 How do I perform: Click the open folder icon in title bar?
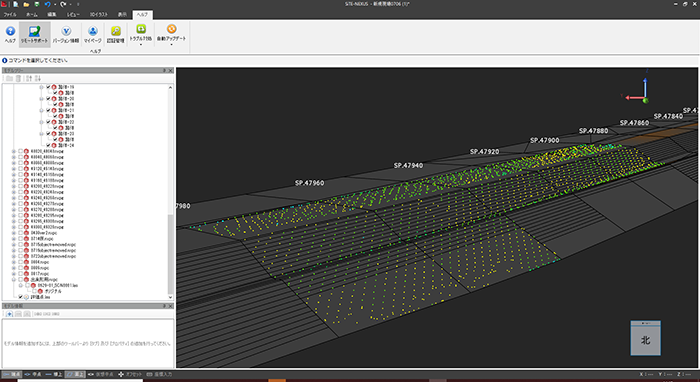pos(26,4)
